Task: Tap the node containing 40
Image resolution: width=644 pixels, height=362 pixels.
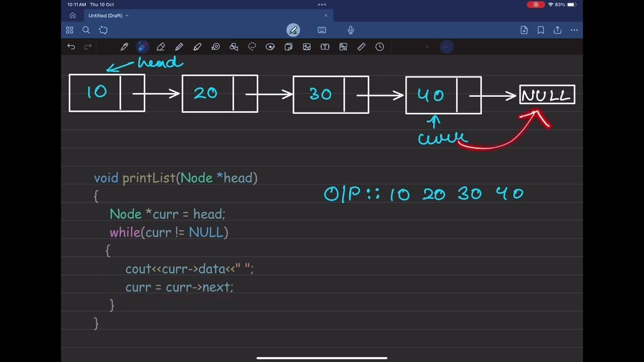Action: click(x=444, y=95)
